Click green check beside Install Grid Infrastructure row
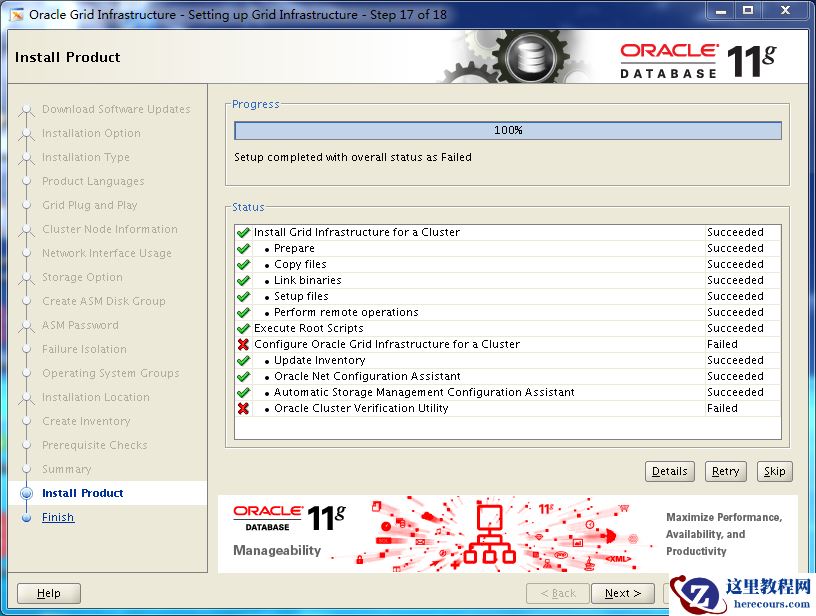This screenshot has height=616, width=816. 243,233
